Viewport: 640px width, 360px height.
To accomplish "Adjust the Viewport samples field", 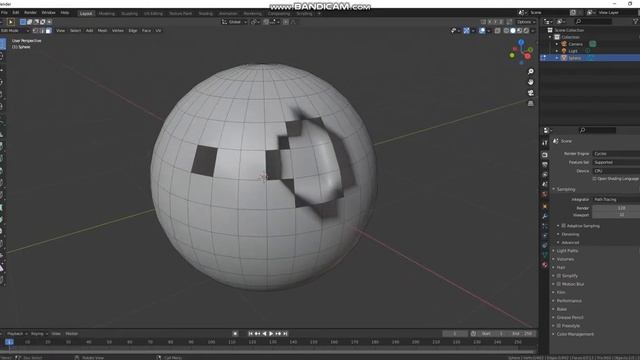I will (616, 215).
